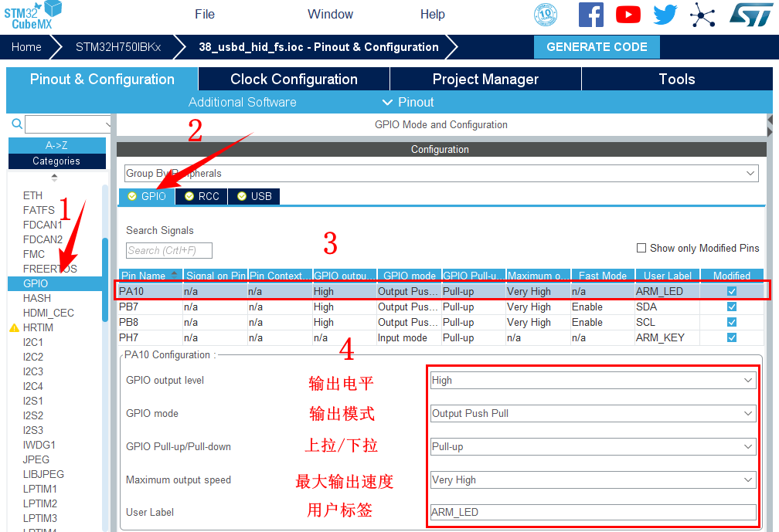Switch to the Clock Configuration tab
This screenshot has height=532, width=779.
point(294,80)
